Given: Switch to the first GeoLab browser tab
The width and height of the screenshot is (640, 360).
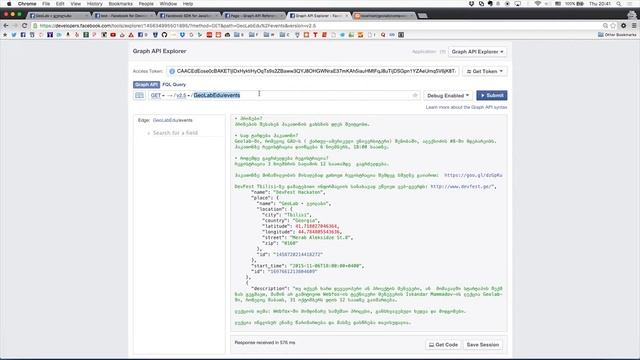Looking at the screenshot, I should [58, 16].
